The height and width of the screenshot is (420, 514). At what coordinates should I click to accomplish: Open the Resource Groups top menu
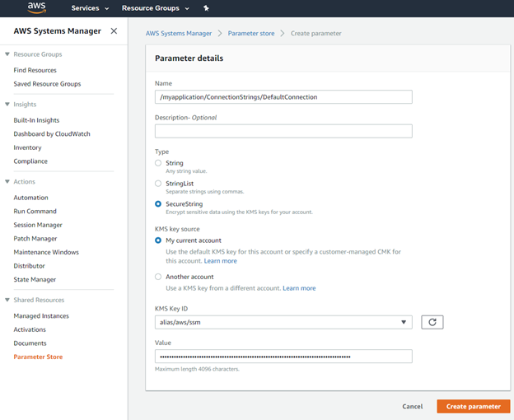pos(156,8)
